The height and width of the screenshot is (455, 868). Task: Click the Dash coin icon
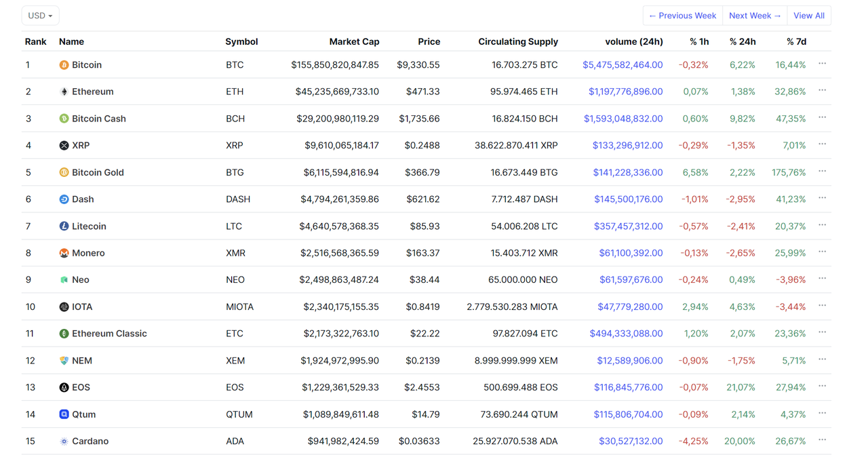pyautogui.click(x=64, y=199)
